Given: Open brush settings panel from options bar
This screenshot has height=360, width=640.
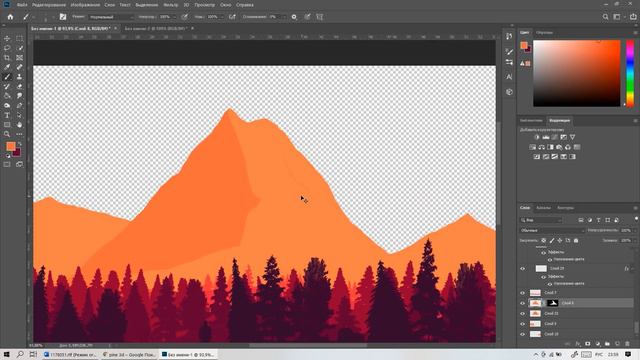Looking at the screenshot, I should [x=63, y=17].
